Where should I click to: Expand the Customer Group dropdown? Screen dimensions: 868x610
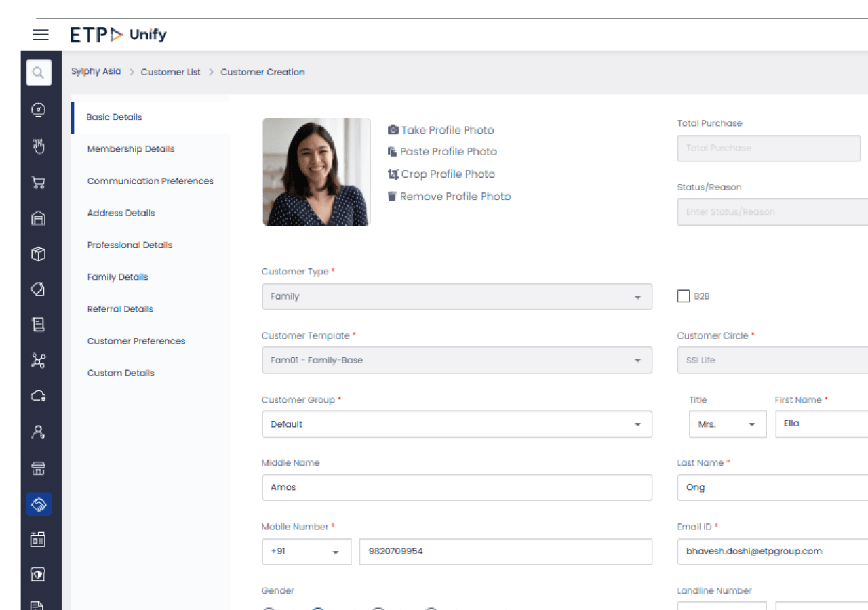tap(456, 424)
